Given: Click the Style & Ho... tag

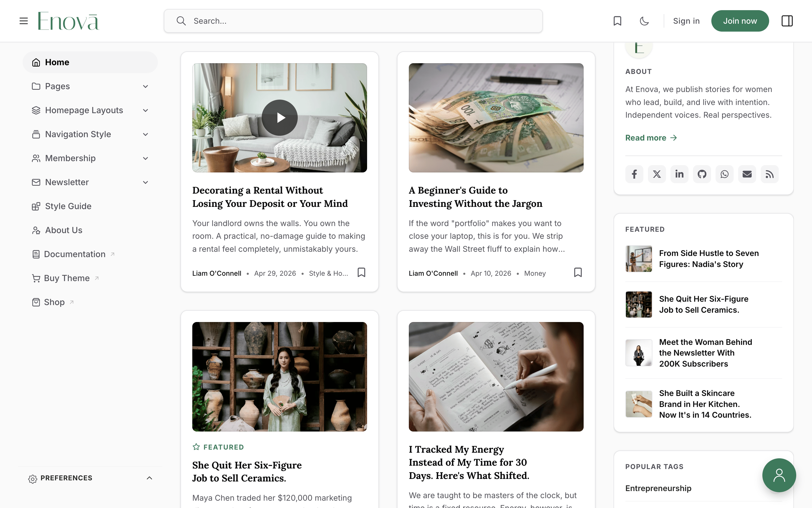Looking at the screenshot, I should tap(328, 273).
